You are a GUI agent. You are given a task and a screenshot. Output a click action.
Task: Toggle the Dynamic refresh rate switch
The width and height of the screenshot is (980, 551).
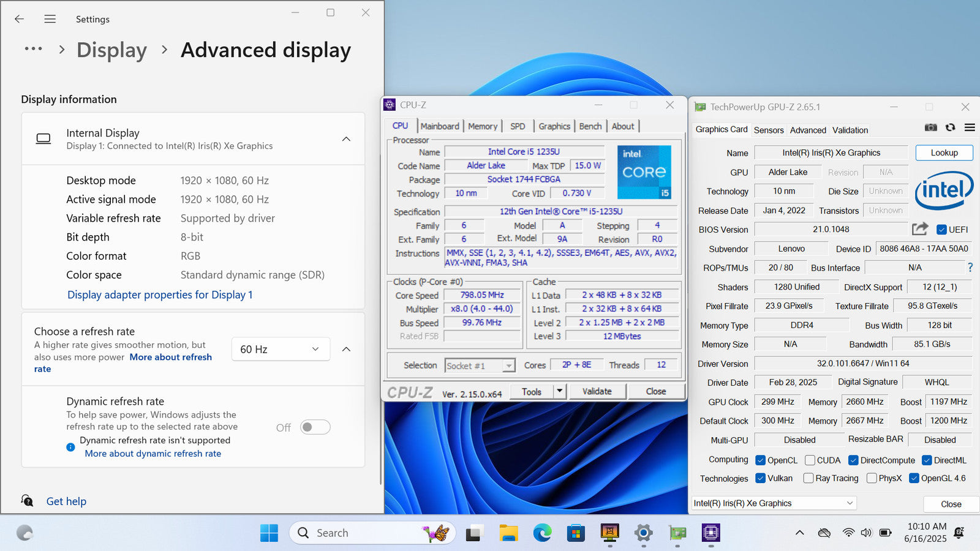click(315, 427)
